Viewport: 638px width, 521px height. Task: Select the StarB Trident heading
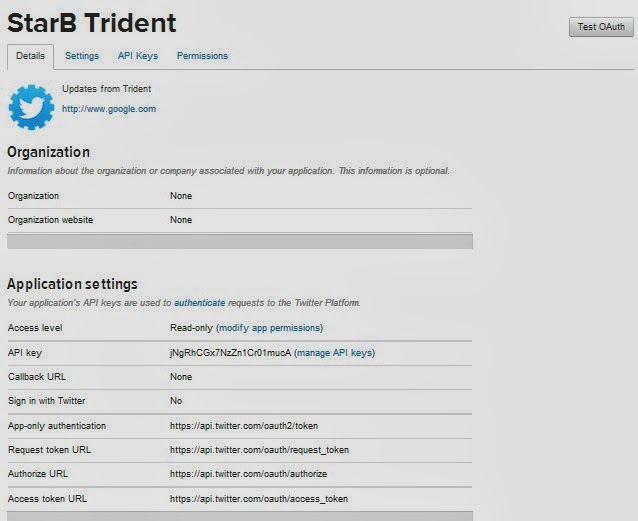click(x=92, y=23)
